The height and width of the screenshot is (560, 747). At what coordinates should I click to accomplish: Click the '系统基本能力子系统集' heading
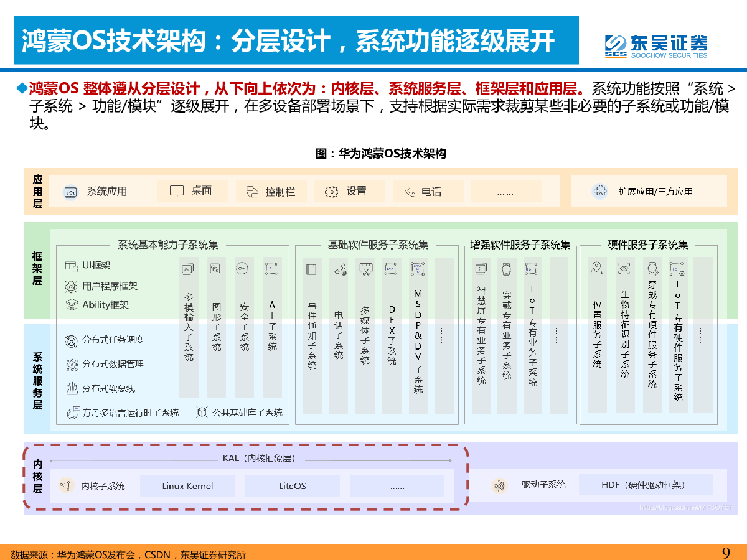(x=168, y=245)
